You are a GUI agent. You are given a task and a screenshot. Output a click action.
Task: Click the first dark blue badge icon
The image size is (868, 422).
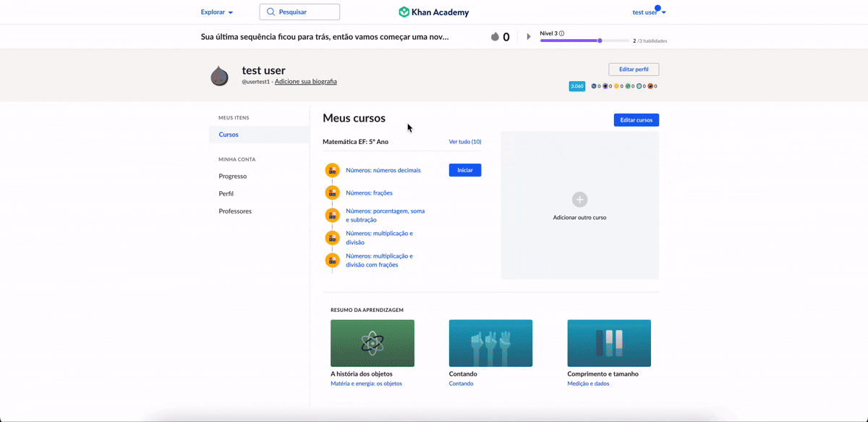(594, 86)
